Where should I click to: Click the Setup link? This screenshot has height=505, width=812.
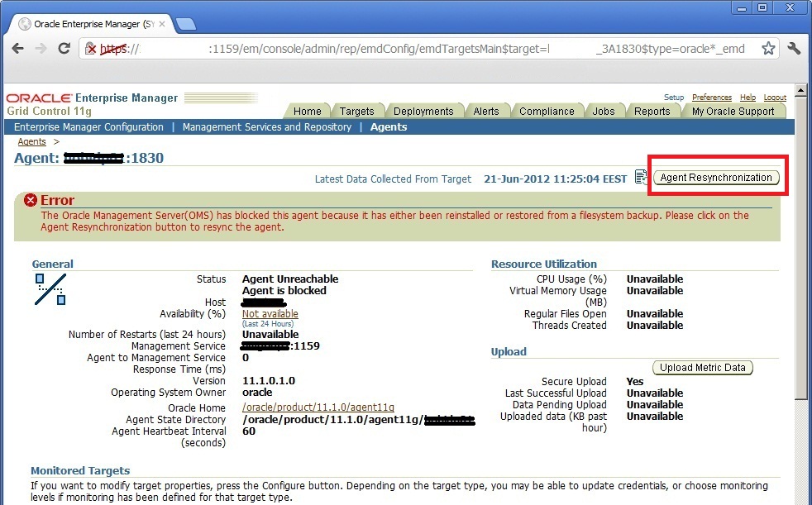coord(674,98)
